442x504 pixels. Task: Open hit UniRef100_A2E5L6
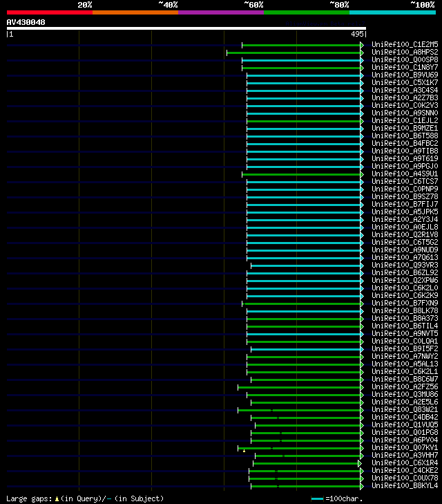[x=405, y=402]
